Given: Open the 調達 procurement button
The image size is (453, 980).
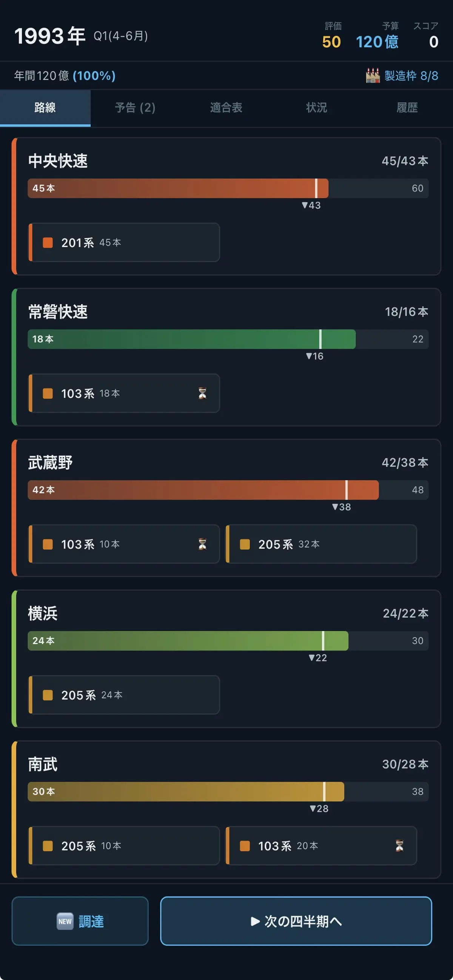Looking at the screenshot, I should pos(80,921).
